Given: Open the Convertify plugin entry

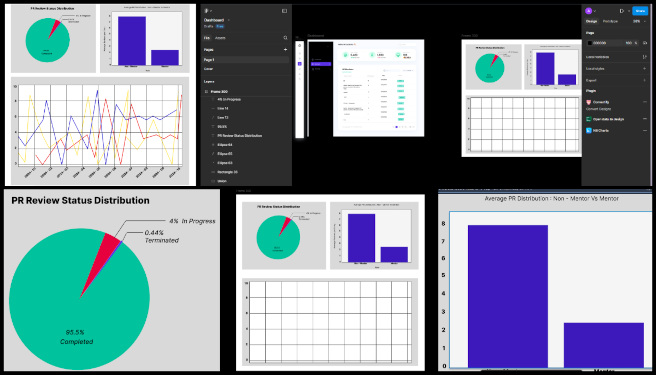Looking at the screenshot, I should pos(601,102).
